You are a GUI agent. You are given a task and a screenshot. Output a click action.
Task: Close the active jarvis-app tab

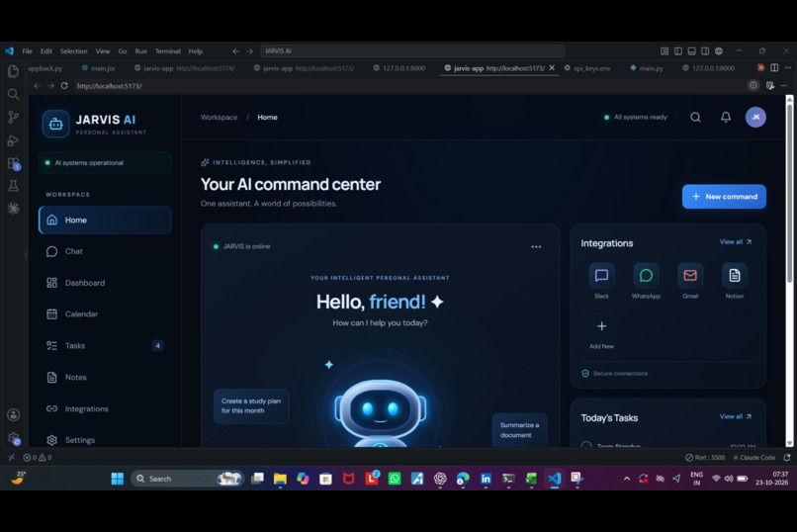(552, 68)
